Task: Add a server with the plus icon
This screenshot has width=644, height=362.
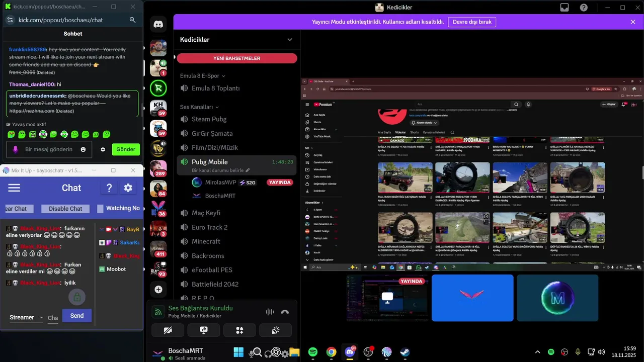Action: click(x=158, y=290)
